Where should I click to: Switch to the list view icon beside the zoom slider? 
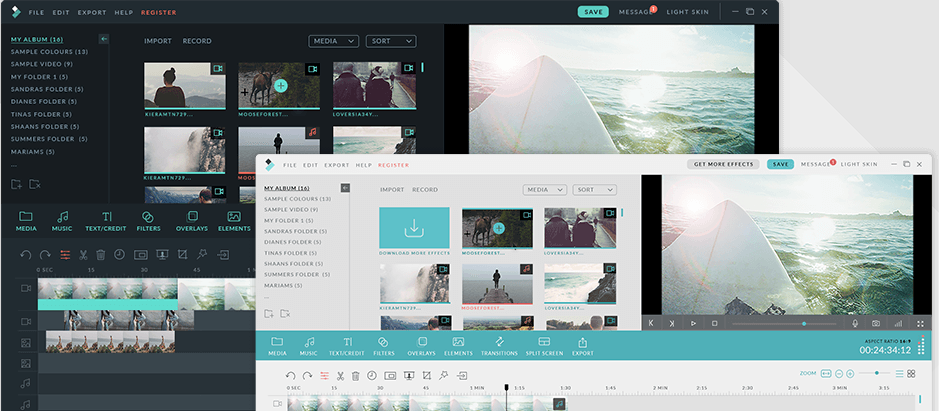click(899, 374)
